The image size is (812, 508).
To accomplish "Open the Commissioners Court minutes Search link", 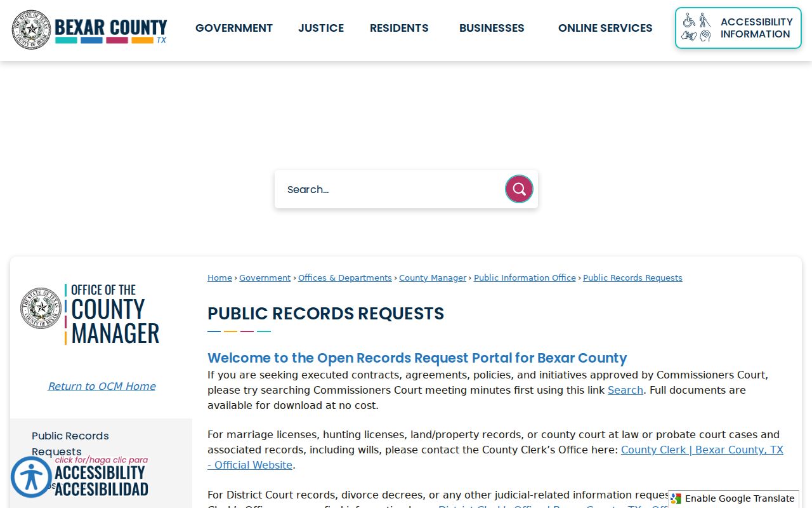I will (625, 390).
